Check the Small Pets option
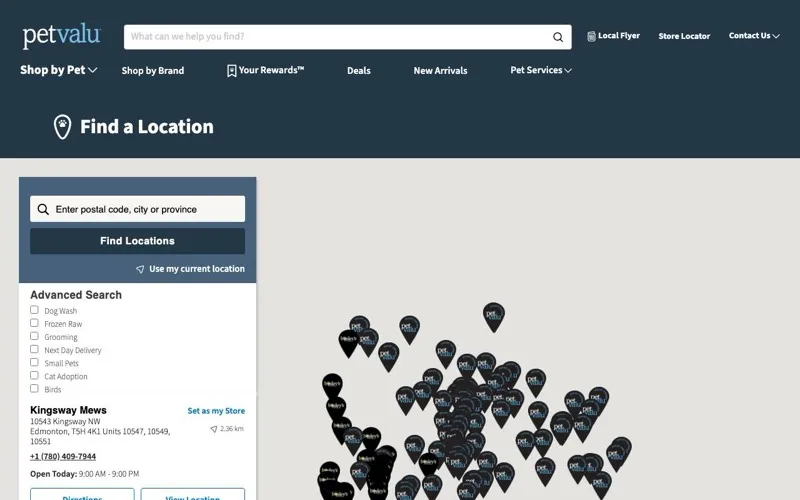This screenshot has width=800, height=500. pos(34,362)
